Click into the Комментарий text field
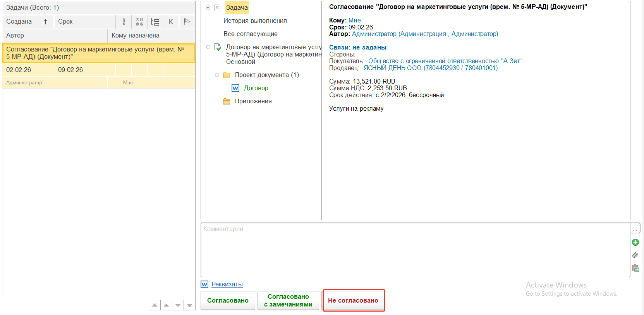 [x=414, y=250]
